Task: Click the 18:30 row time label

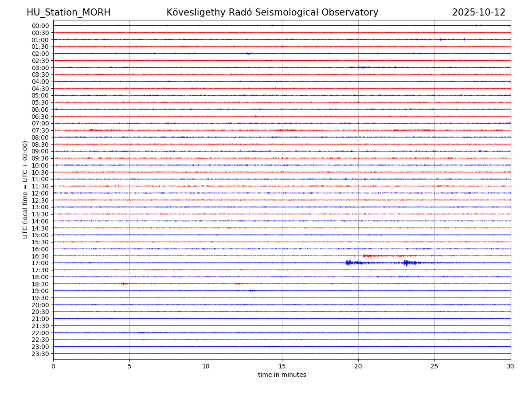Action: tap(40, 284)
